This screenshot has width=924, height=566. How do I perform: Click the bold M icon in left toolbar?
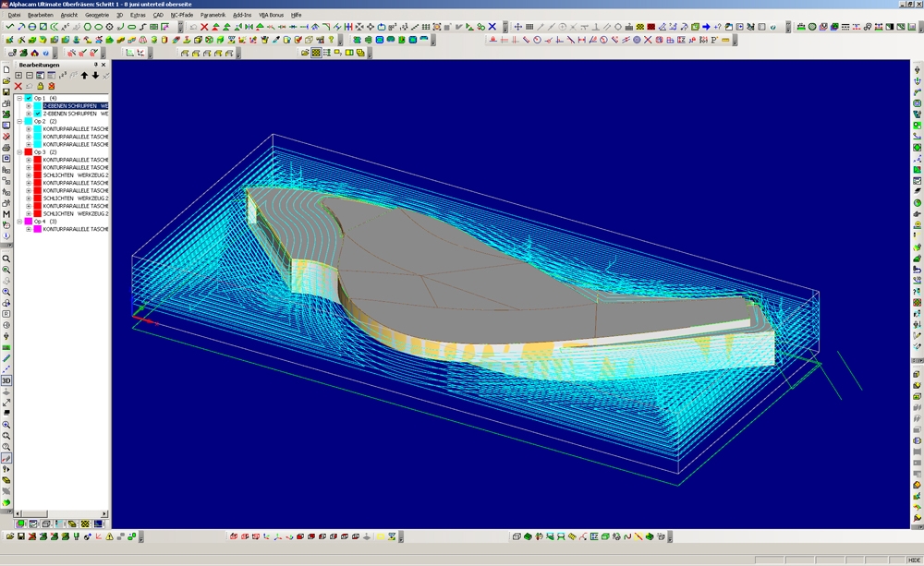coord(6,214)
